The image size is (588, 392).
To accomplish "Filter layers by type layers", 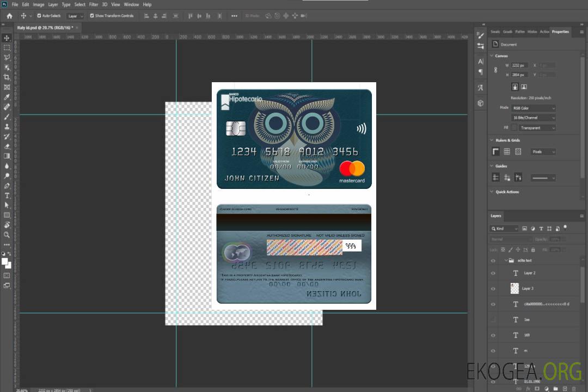I will point(541,229).
